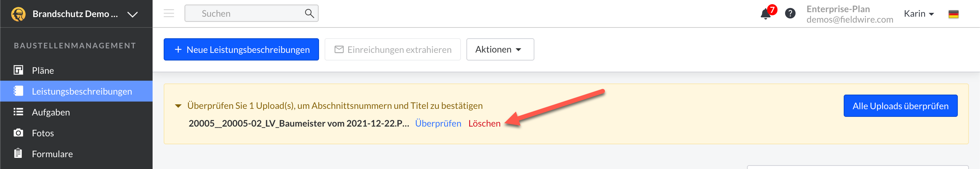
Task: Click the Pläne floor plan icon
Action: click(18, 70)
